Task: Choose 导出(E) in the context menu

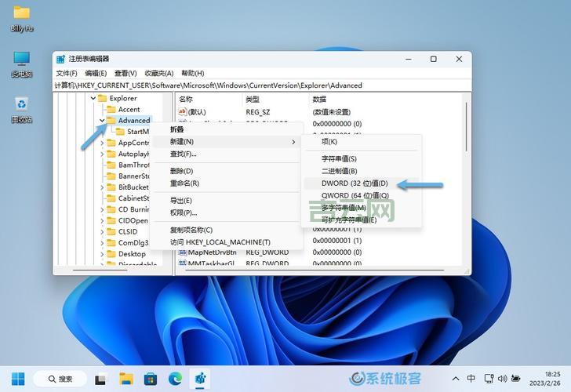Action: click(227, 201)
